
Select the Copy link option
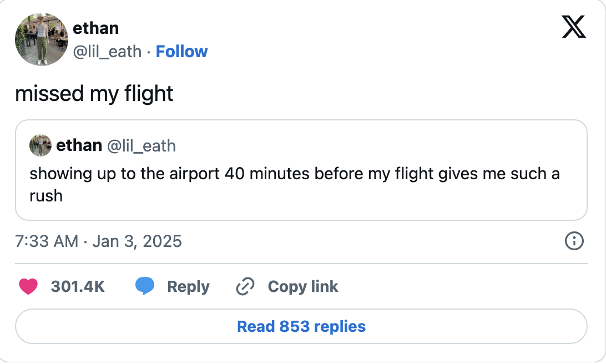pos(303,286)
